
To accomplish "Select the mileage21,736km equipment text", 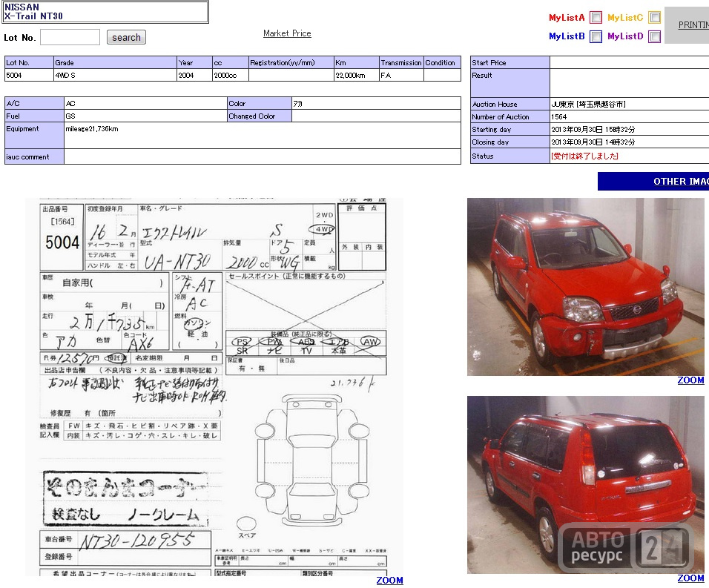I will coord(92,129).
